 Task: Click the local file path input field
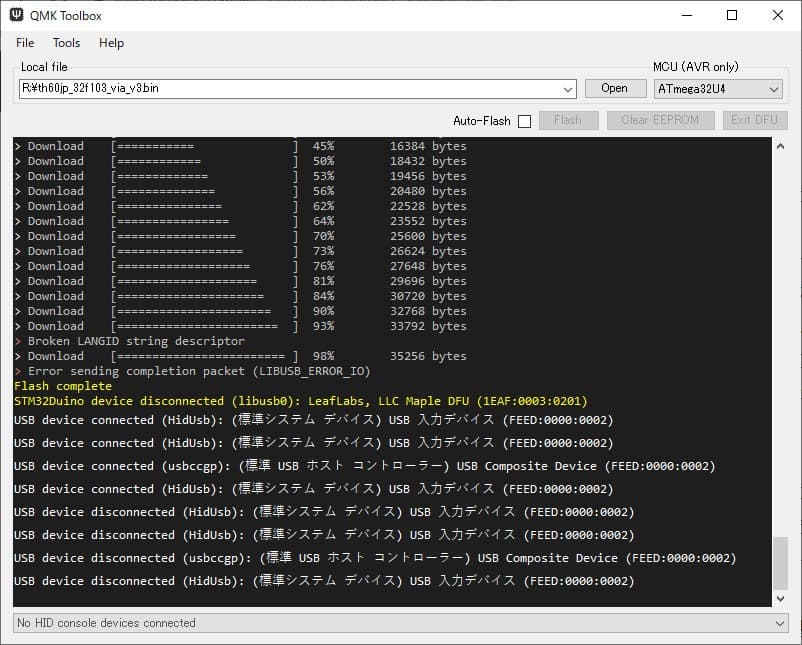tap(290, 88)
